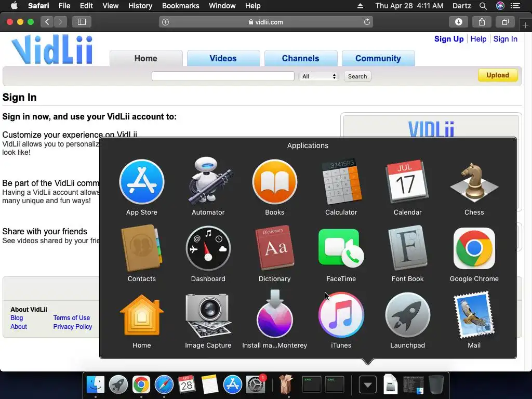Viewport: 532px width, 399px height.
Task: Reload the vidlii.com page
Action: [x=367, y=22]
